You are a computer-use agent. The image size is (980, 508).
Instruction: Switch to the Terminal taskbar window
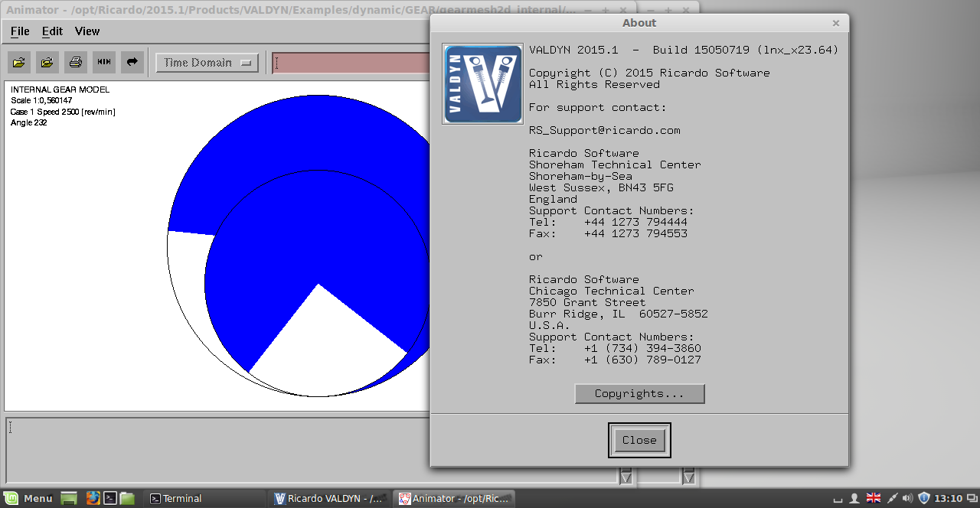tap(207, 498)
